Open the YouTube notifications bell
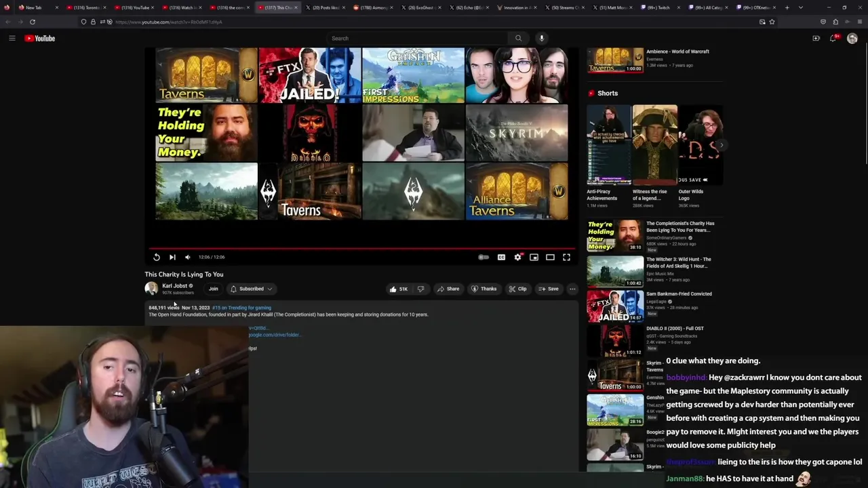 tap(833, 38)
